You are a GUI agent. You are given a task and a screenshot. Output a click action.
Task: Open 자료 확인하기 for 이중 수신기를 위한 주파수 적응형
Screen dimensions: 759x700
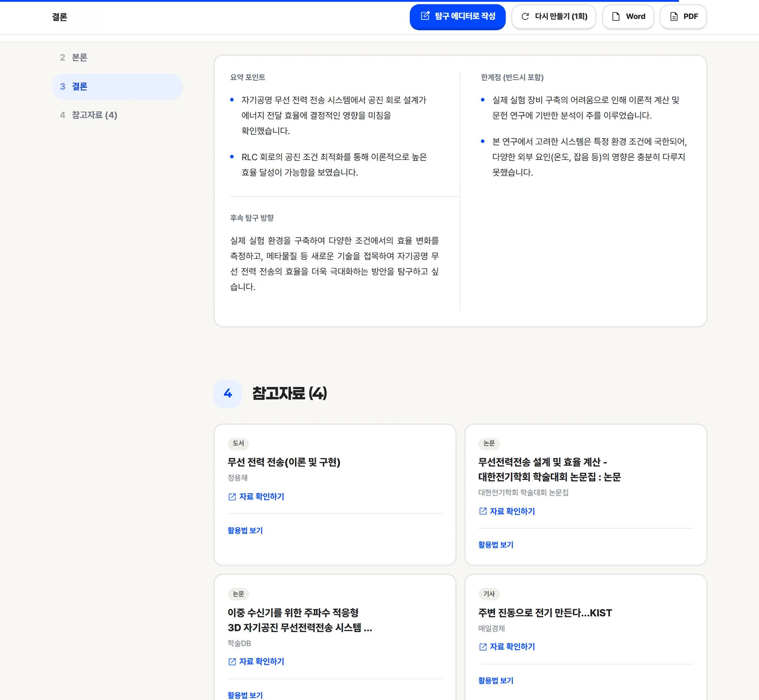(256, 662)
